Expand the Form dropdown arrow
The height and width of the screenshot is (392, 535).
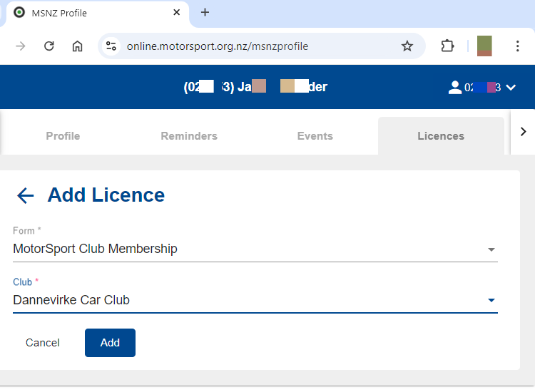(x=491, y=249)
